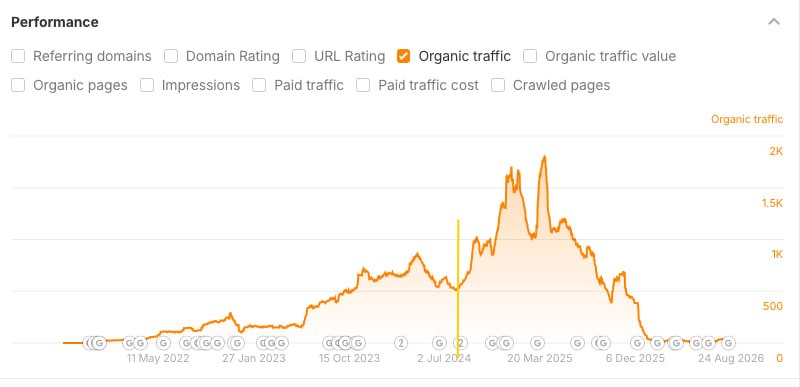
Task: Click the '2' updates marker before 2 Jul 2024
Action: 402,343
